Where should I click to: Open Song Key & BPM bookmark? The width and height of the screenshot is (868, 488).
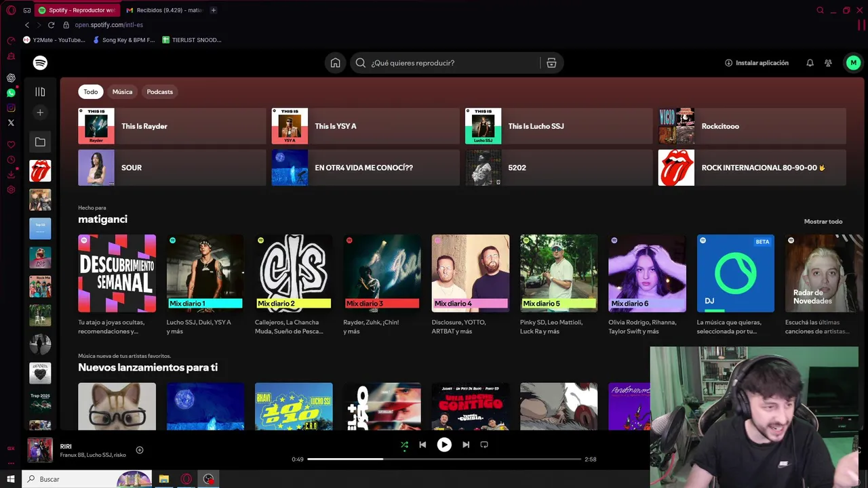[124, 40]
